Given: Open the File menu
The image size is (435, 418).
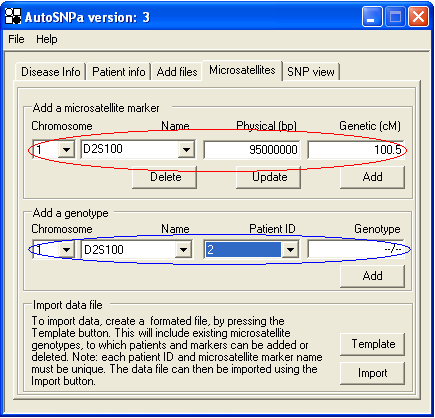Looking at the screenshot, I should tap(16, 39).
